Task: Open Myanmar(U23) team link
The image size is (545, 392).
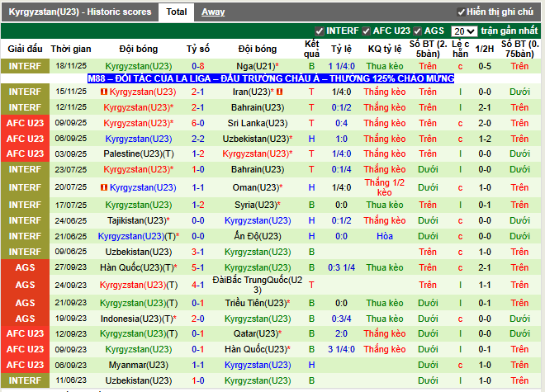Action: (139, 365)
